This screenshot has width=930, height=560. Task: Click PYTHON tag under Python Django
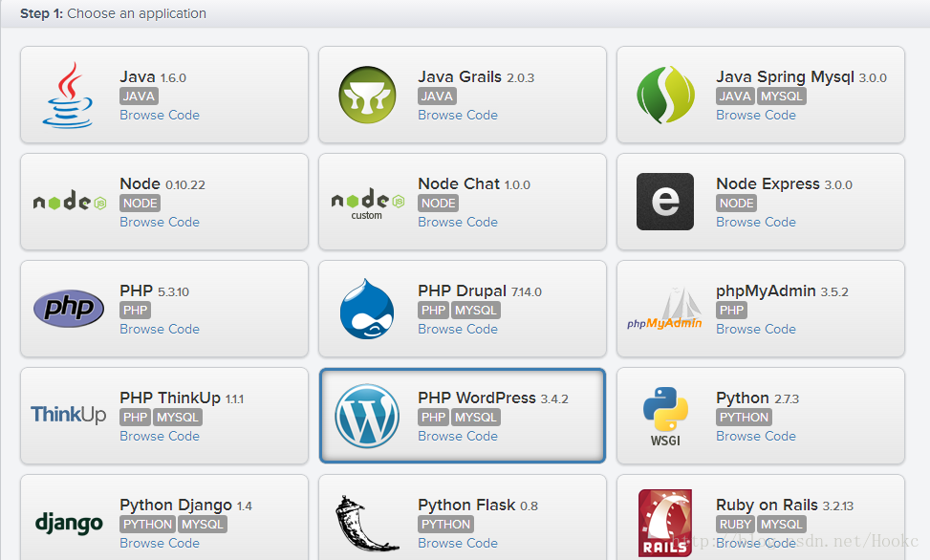[x=148, y=524]
